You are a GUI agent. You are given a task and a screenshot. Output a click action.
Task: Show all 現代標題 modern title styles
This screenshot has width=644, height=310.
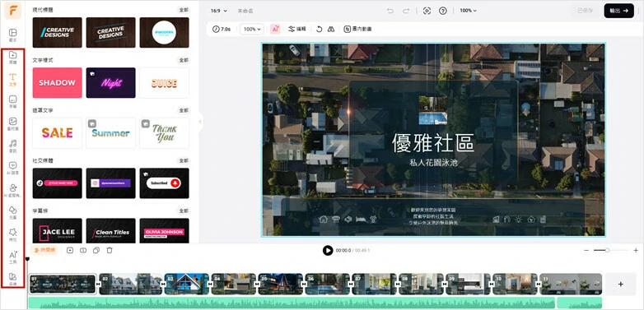184,10
